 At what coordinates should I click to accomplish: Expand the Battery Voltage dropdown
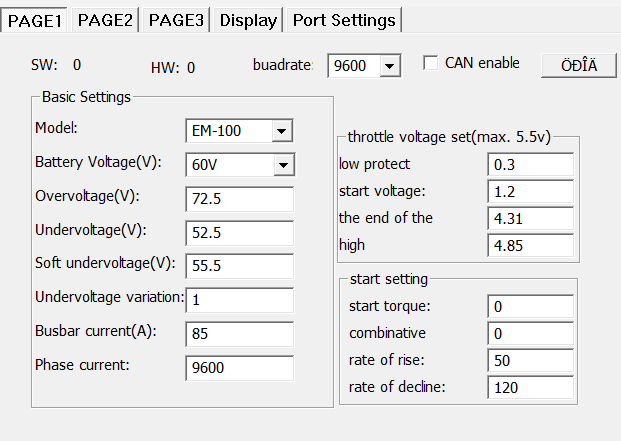pos(282,165)
